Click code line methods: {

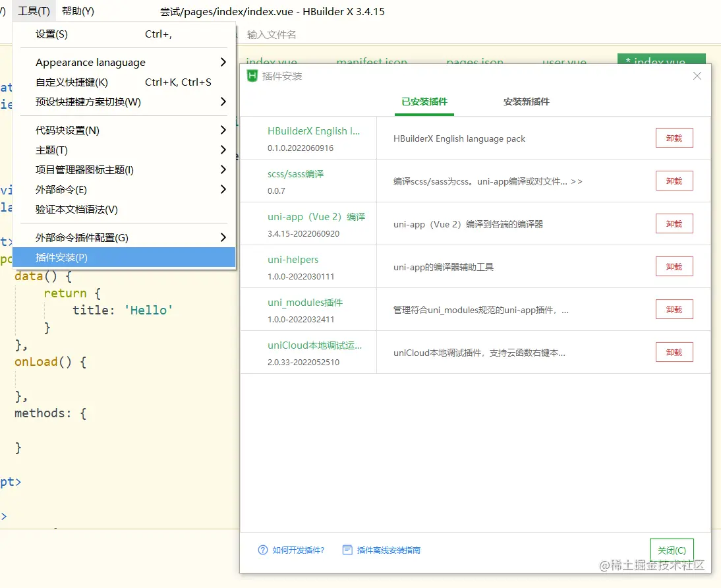[51, 413]
